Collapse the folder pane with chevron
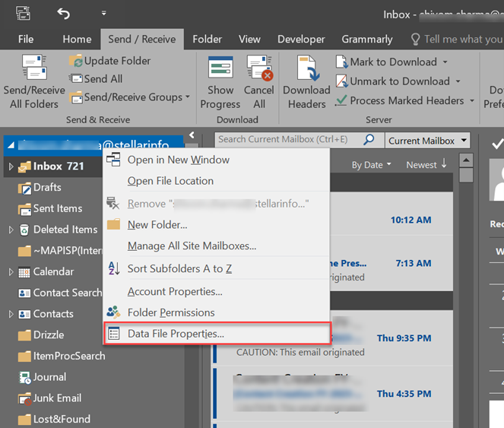 tap(192, 135)
